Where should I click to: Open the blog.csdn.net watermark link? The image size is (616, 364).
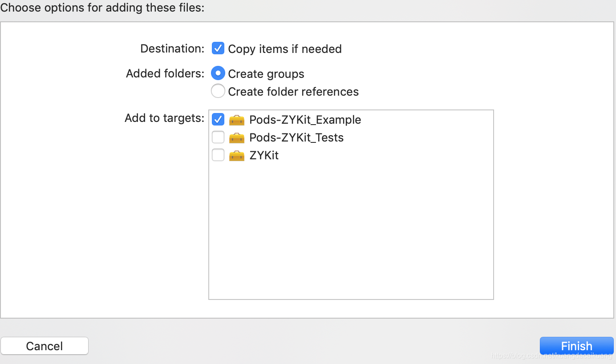click(x=552, y=356)
